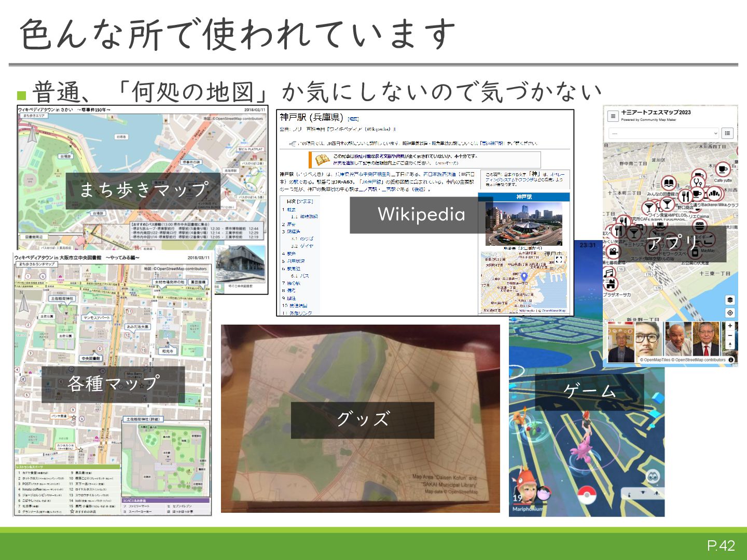Select the fork and knife marker near 野口商店

(x=685, y=195)
